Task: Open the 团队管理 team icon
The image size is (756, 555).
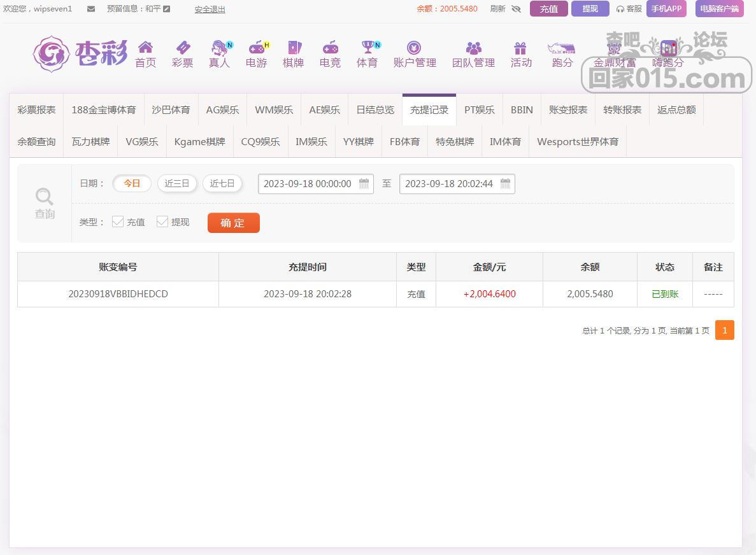Action: 473,48
